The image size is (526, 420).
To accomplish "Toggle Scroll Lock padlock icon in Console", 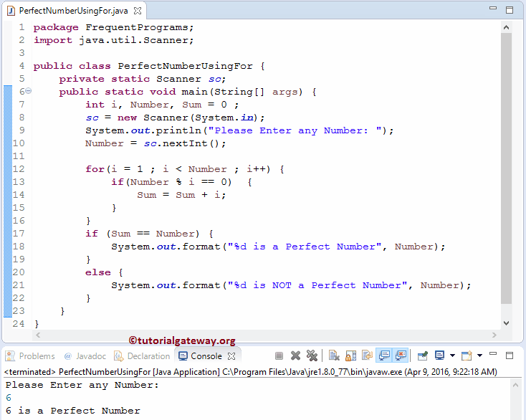I will point(350,355).
